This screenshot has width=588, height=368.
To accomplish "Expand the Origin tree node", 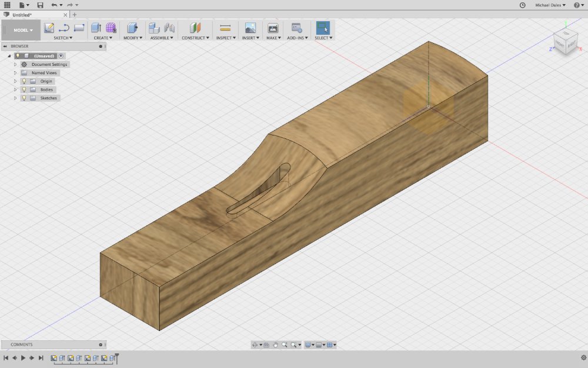I will click(15, 81).
